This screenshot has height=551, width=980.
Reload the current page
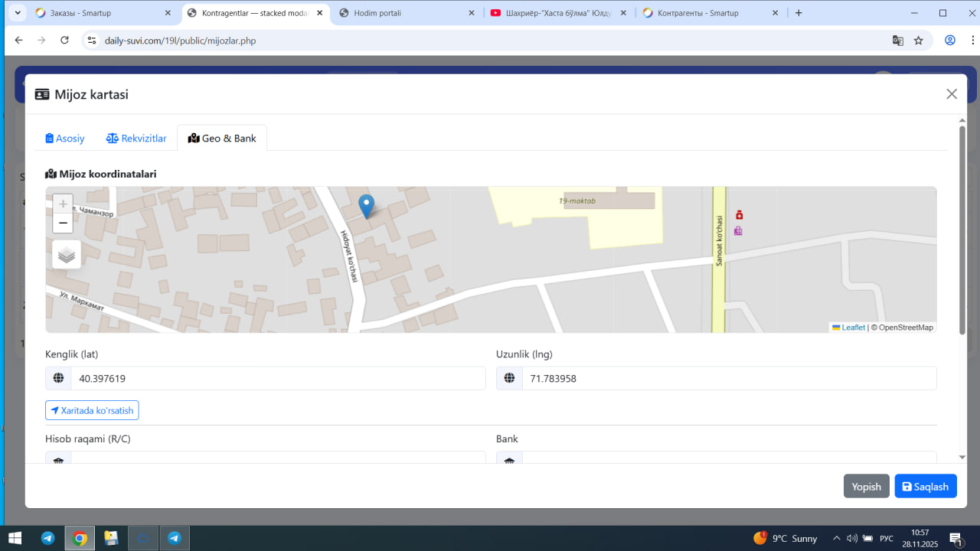pyautogui.click(x=64, y=41)
